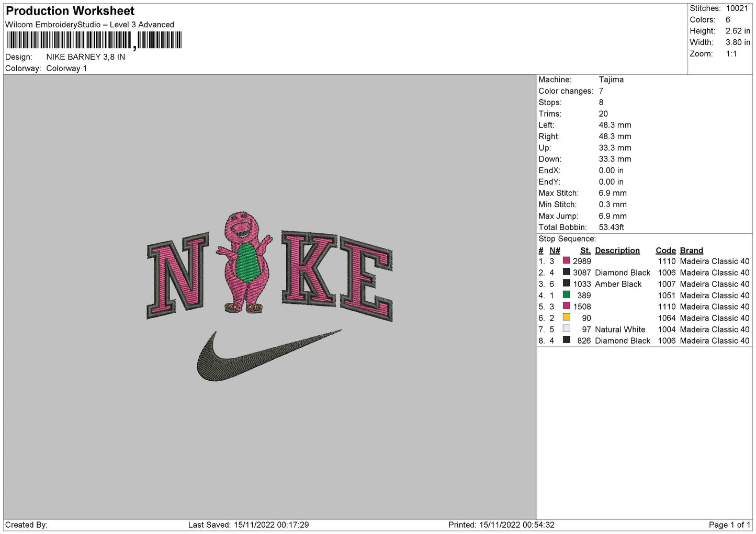Click the Barney figure in the preview
Screen dimensions: 756x534
246,262
